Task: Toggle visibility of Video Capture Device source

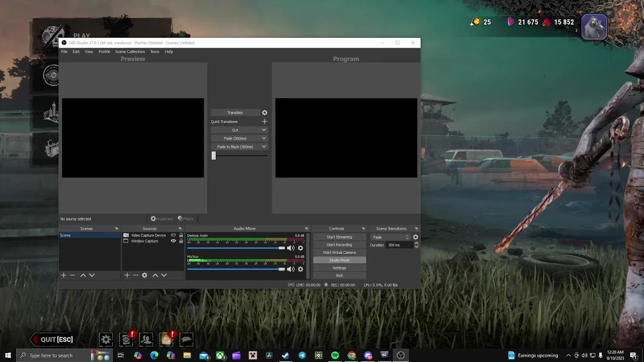Action: (x=174, y=235)
